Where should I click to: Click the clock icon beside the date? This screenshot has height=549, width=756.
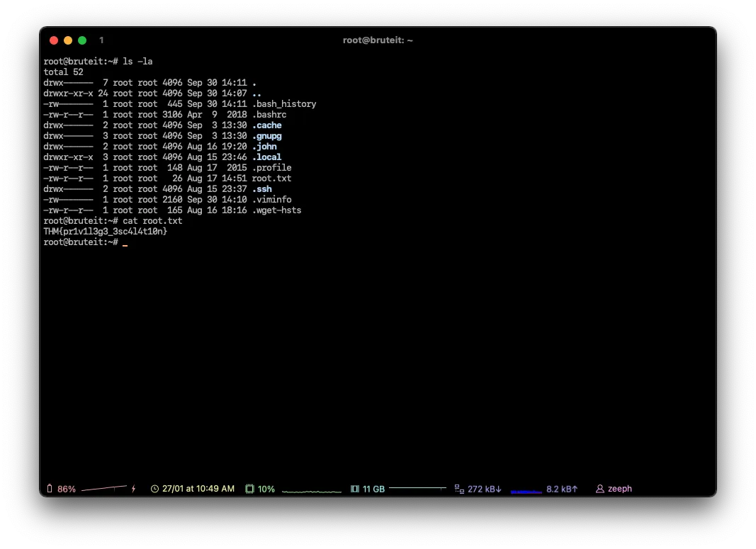pyautogui.click(x=154, y=489)
